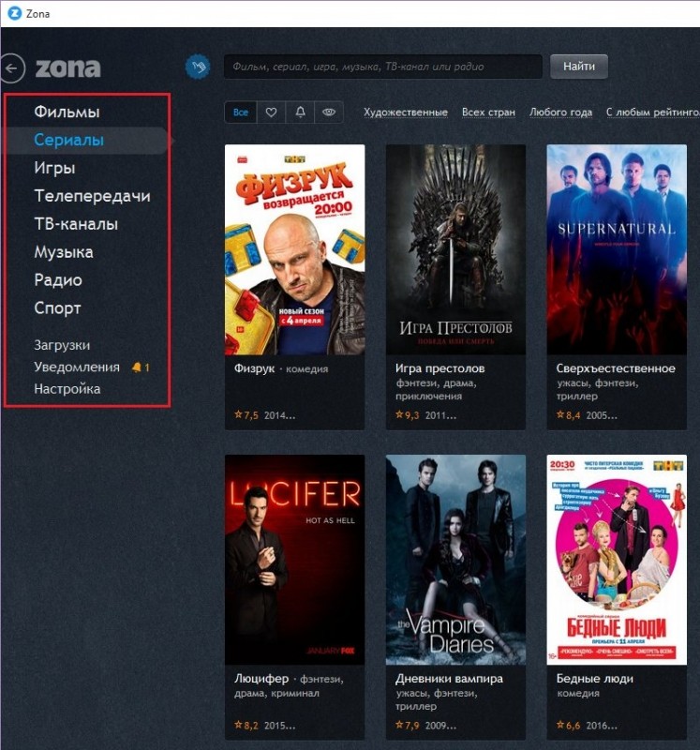The image size is (700, 750).
Task: Open the Телепередачи section
Action: point(92,196)
